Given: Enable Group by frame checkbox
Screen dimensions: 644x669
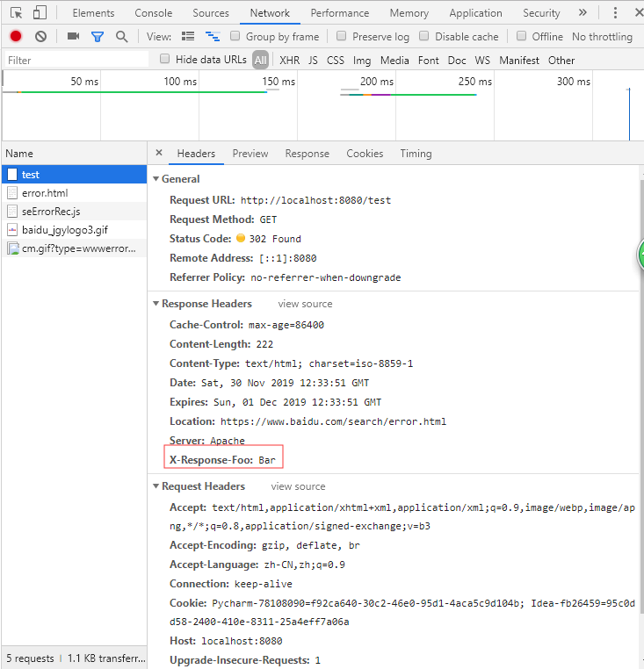Looking at the screenshot, I should click(x=235, y=36).
